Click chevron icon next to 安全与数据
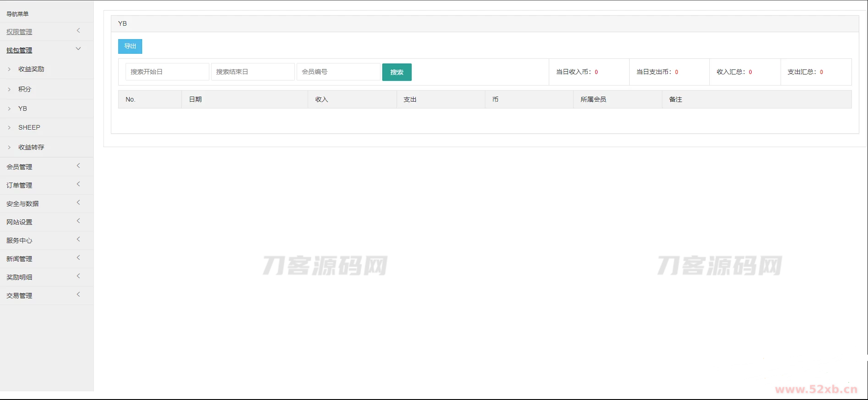 [x=78, y=203]
